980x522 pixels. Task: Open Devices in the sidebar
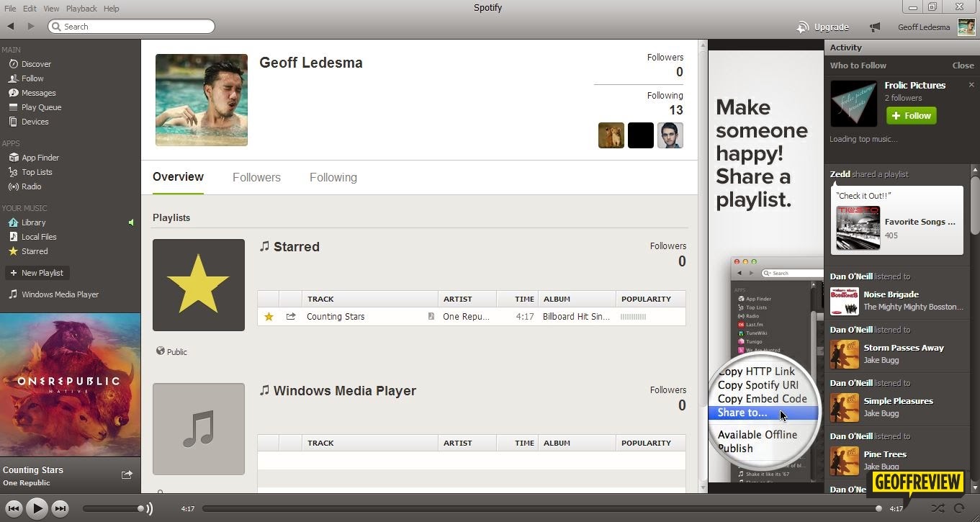click(x=35, y=122)
